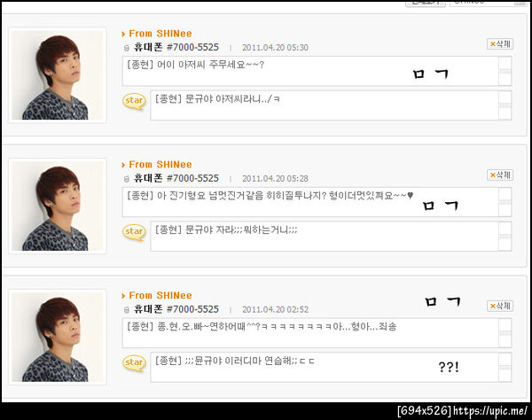The width and height of the screenshot is (532, 420).
Task: Click the star reply bubble icon under 05:28 message
Action: click(x=135, y=232)
